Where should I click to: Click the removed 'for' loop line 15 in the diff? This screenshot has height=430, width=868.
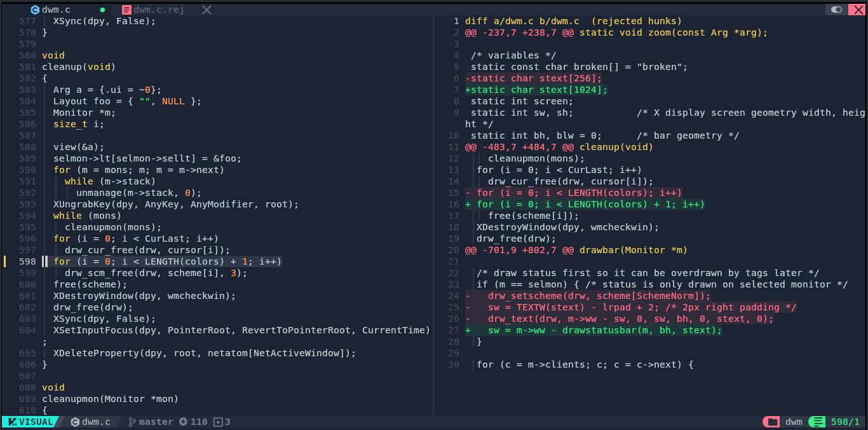573,193
